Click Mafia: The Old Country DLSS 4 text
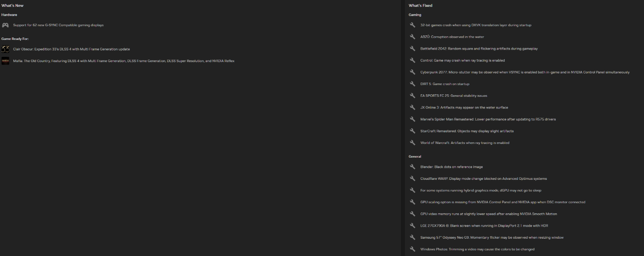 [124, 61]
